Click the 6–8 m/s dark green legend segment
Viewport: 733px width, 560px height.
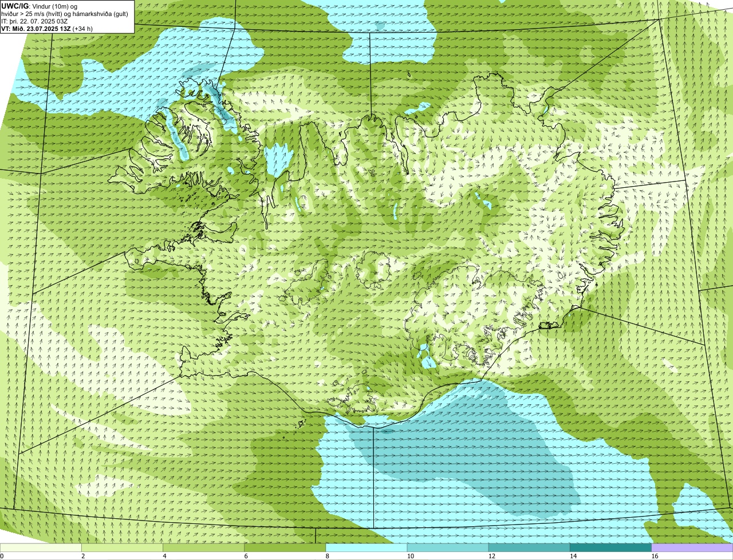[285, 548]
